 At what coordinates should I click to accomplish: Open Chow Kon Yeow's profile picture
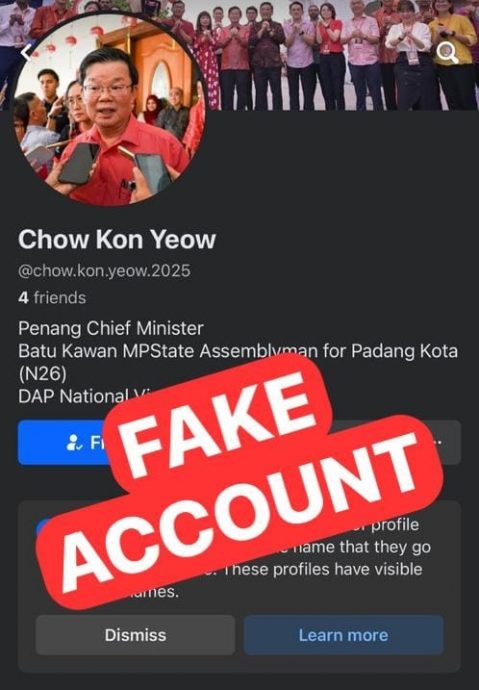(x=108, y=111)
